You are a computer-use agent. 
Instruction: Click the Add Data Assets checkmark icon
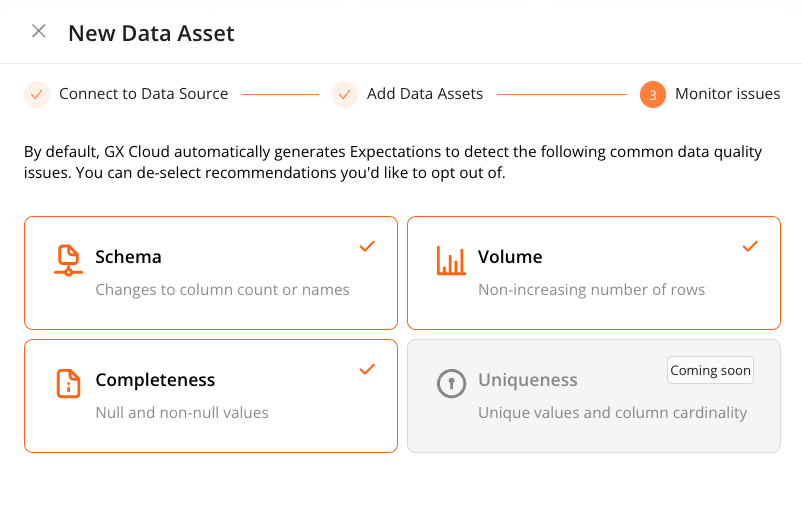345,94
